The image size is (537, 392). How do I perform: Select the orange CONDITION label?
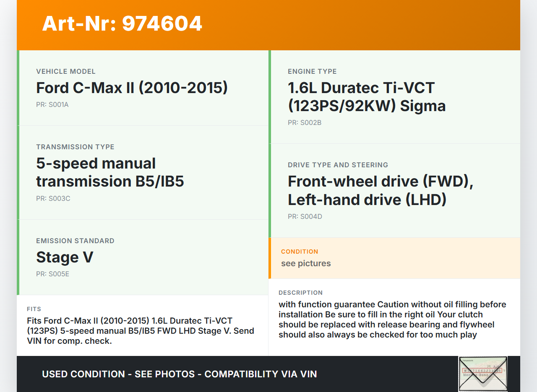coord(300,252)
